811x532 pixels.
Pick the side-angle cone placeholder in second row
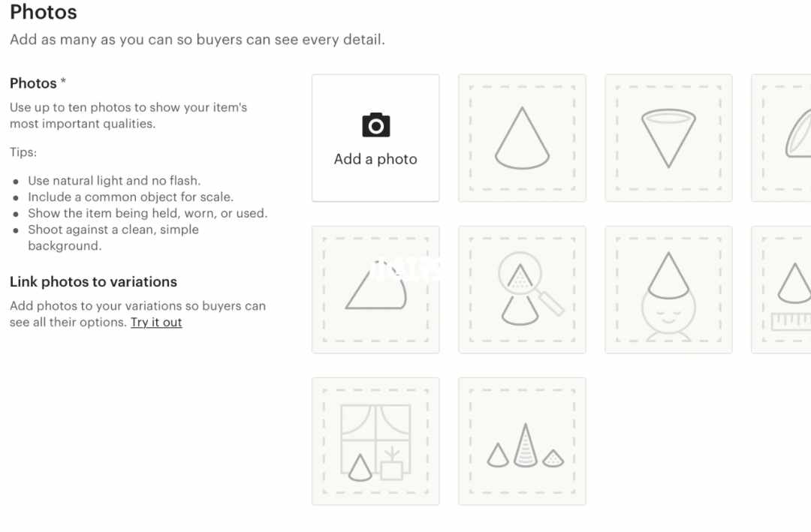[x=375, y=290]
